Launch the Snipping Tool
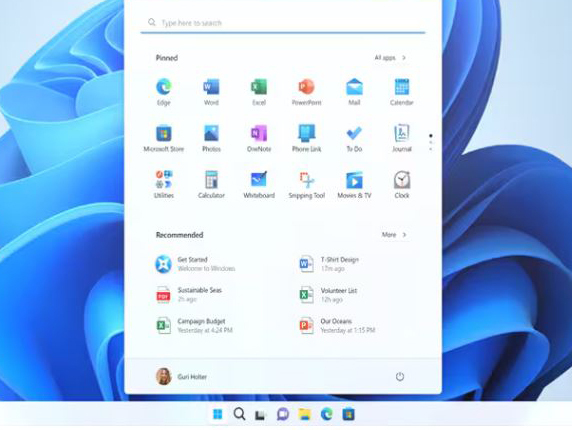 tap(306, 185)
